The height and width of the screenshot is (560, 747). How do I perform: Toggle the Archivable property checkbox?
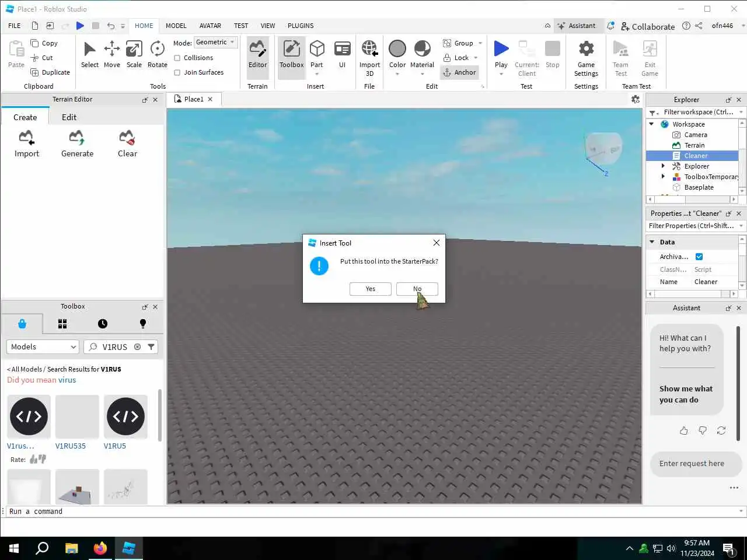(x=699, y=257)
